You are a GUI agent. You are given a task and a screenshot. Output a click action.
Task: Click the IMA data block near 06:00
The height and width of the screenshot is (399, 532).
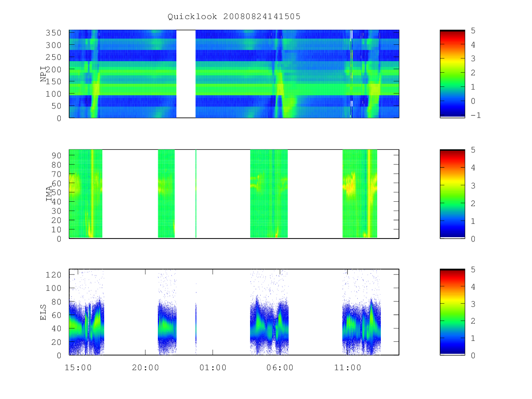269,194
